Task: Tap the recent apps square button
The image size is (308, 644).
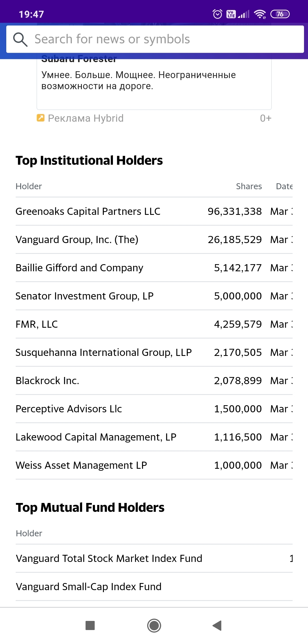Action: pyautogui.click(x=90, y=625)
